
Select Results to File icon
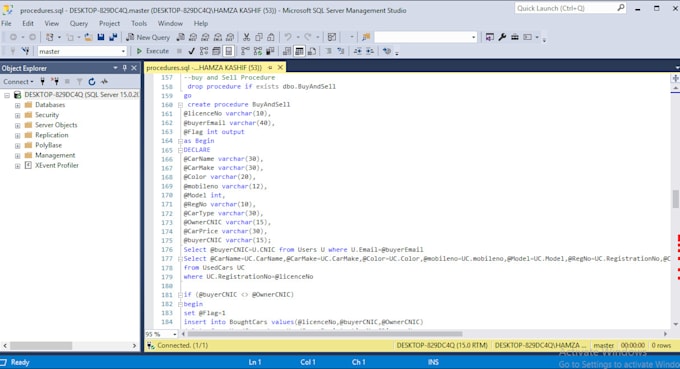pyautogui.click(x=312, y=51)
